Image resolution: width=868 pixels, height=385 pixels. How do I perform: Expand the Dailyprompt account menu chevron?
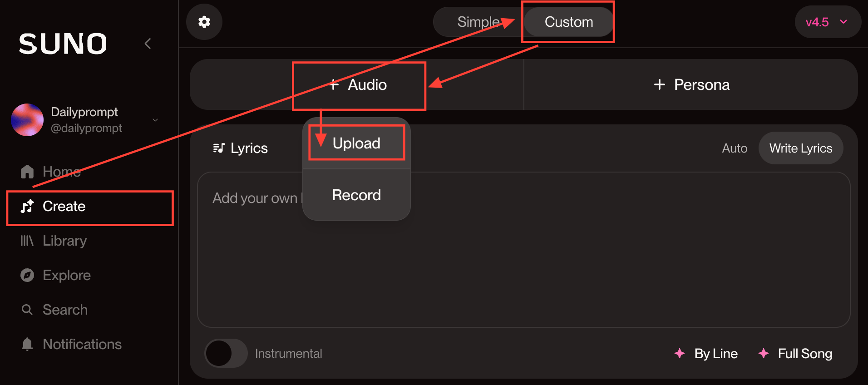[x=155, y=120]
